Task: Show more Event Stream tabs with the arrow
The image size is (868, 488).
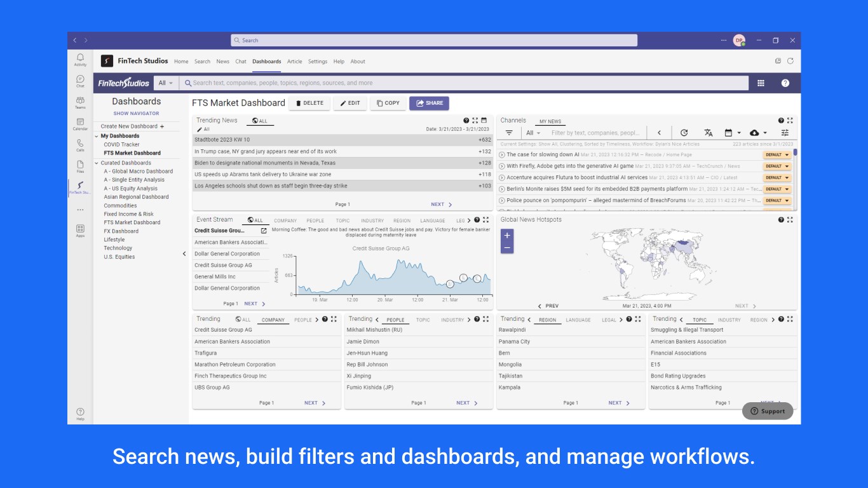Action: click(469, 220)
